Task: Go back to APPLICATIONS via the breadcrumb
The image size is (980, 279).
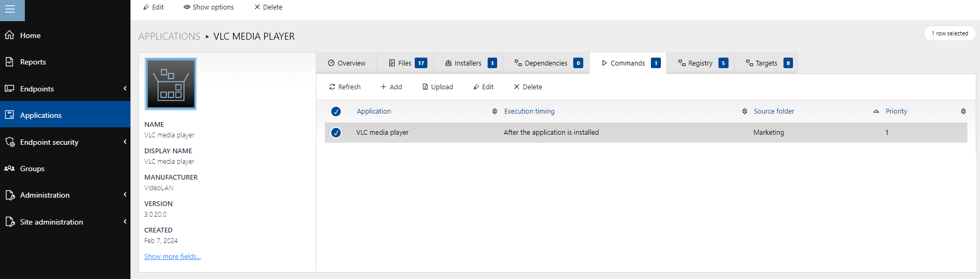Action: point(169,36)
